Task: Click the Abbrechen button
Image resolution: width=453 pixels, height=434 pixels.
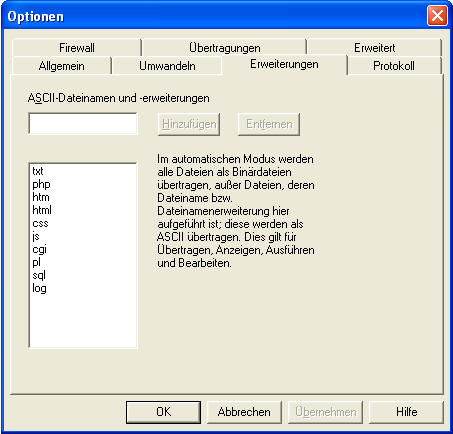Action: coord(244,412)
